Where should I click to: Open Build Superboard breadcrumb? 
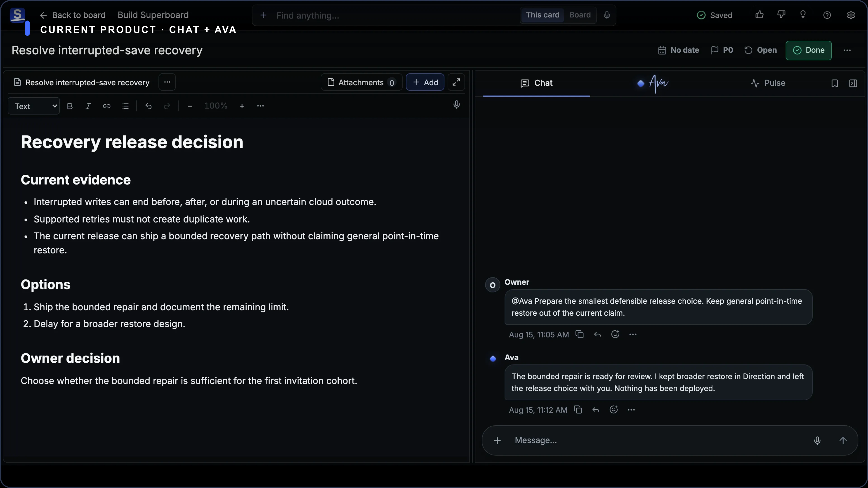153,15
